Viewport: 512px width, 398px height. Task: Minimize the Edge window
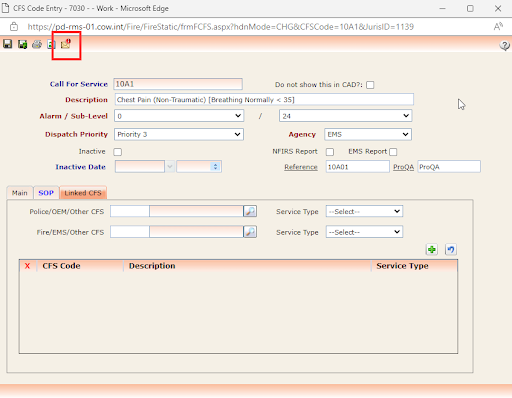click(442, 8)
